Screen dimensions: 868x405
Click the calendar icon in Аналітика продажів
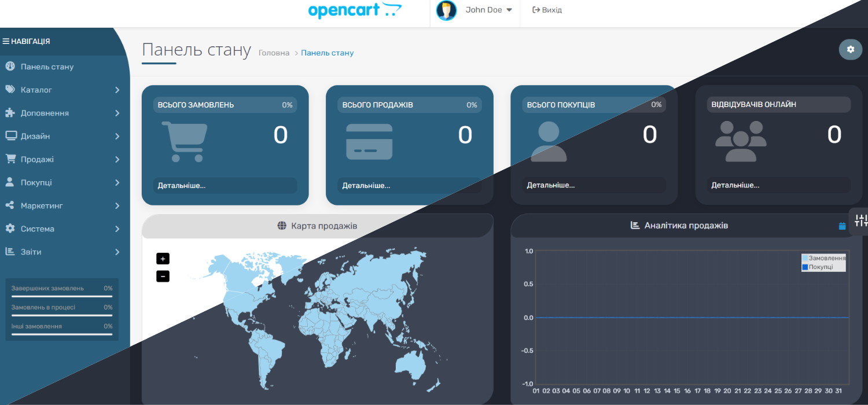point(842,226)
